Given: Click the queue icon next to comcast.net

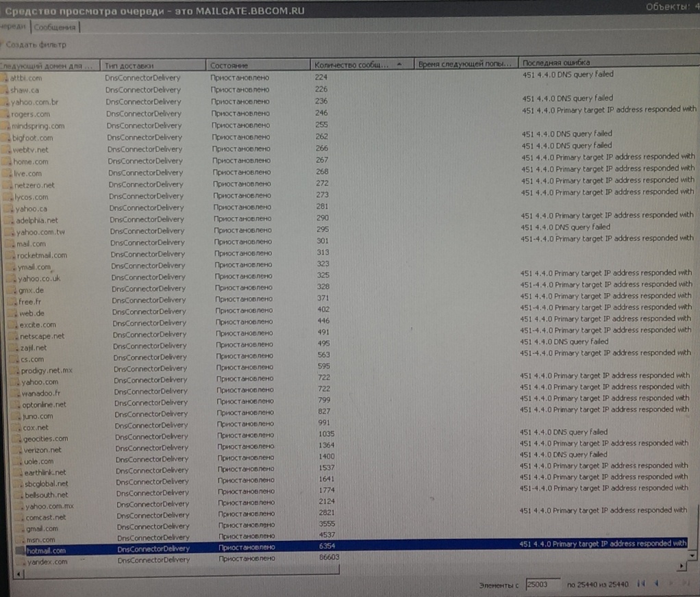Looking at the screenshot, I should (19, 517).
